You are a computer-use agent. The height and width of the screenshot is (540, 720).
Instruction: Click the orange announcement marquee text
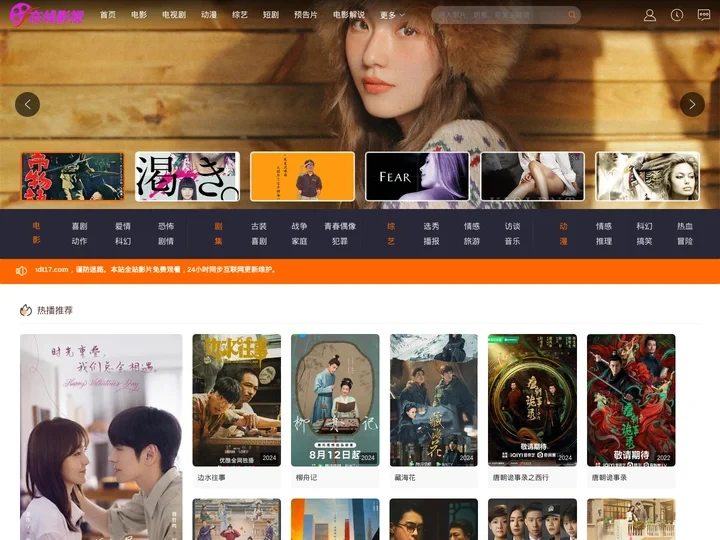coord(156,270)
